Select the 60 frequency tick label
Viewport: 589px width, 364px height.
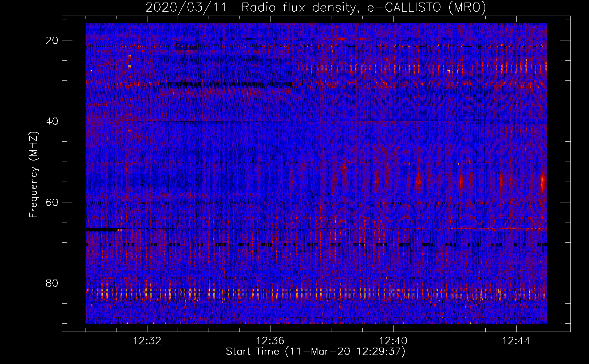point(52,202)
